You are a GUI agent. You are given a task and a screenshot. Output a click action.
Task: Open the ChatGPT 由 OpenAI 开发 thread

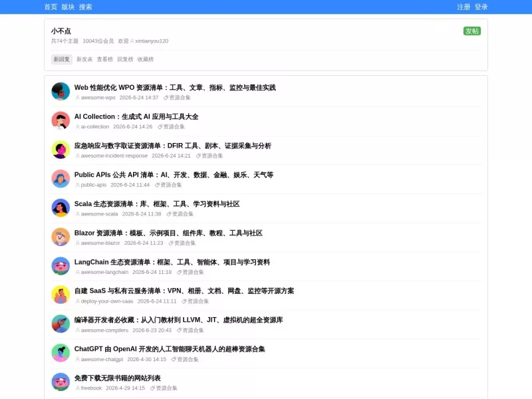[170, 349]
